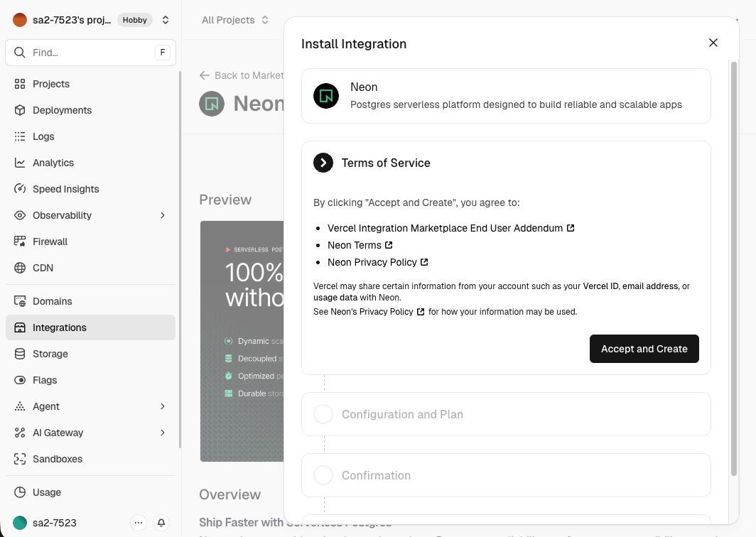
Task: Click the Find search field
Action: (90, 53)
